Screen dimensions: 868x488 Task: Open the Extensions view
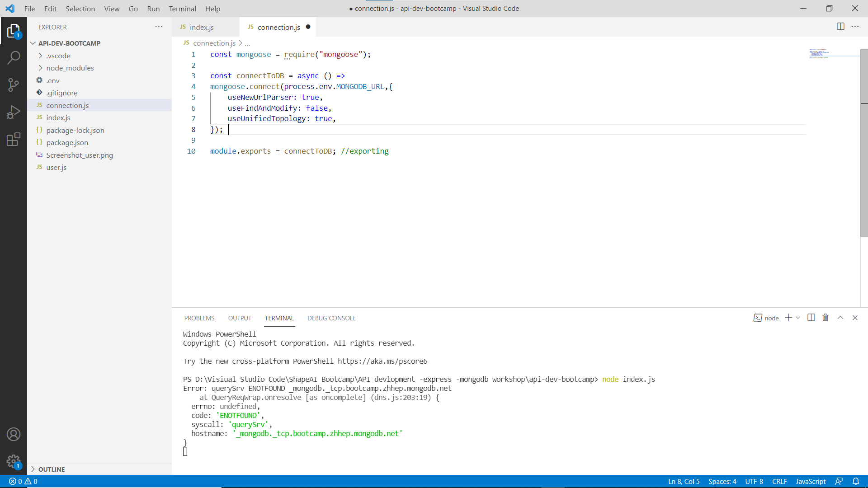pyautogui.click(x=14, y=139)
